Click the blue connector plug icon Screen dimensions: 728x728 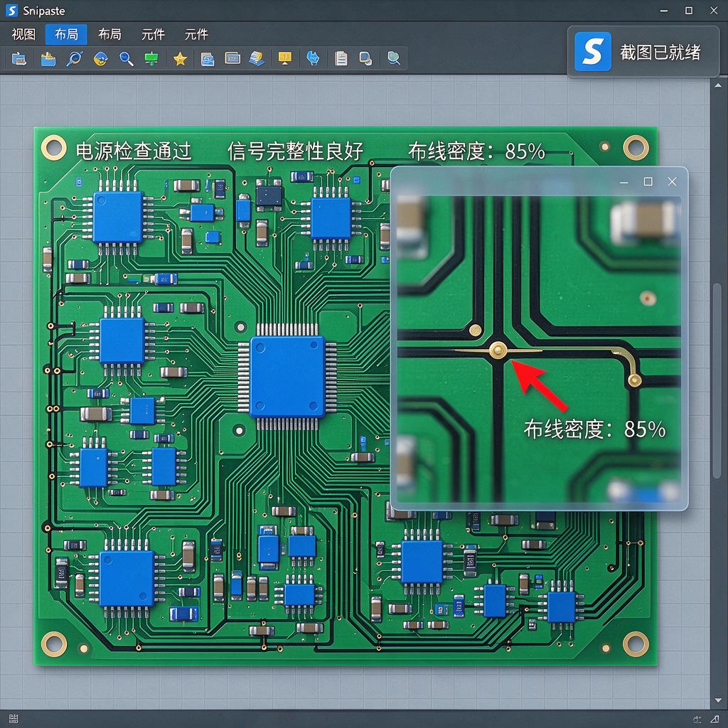click(313, 58)
